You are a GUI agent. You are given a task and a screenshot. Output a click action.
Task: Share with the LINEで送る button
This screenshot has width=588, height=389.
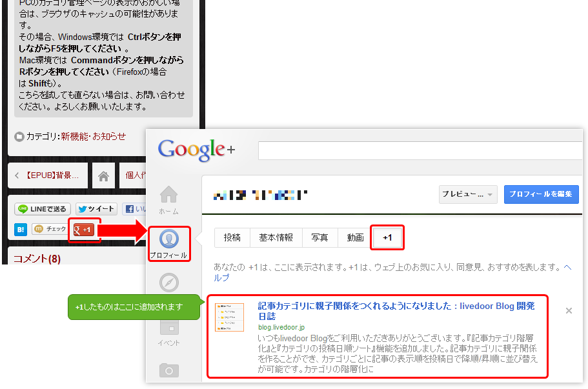43,209
